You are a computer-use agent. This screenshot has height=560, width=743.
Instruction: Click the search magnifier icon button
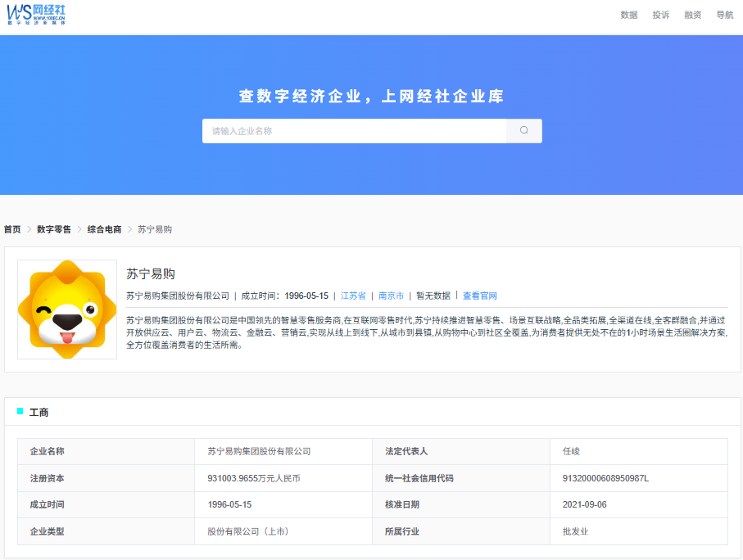point(523,131)
